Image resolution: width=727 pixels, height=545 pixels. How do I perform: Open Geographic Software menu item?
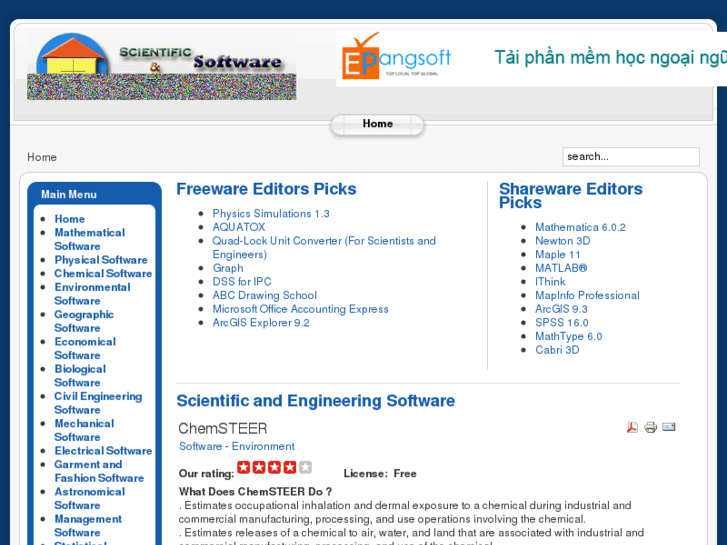84,321
